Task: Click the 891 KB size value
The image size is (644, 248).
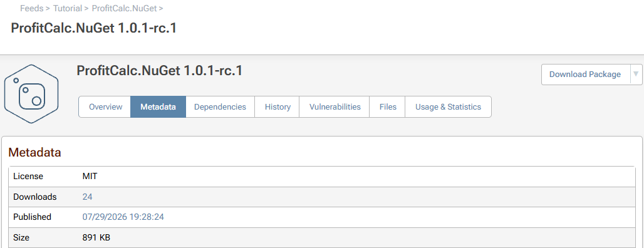Action: coord(96,237)
